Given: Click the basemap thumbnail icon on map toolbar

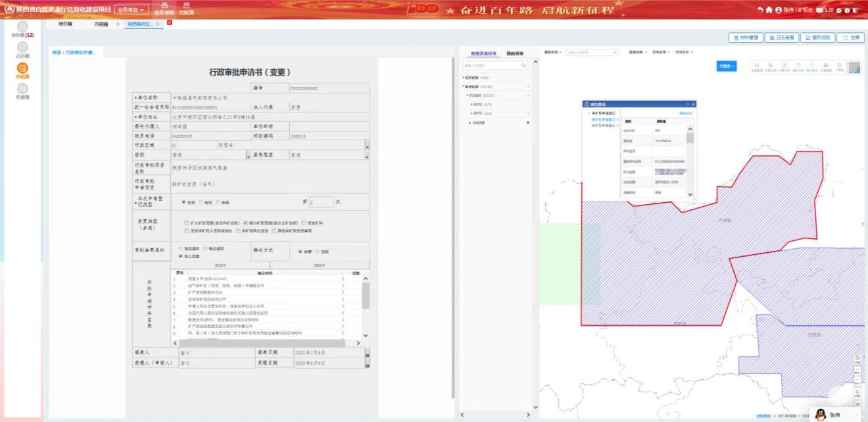Looking at the screenshot, I should 854,67.
